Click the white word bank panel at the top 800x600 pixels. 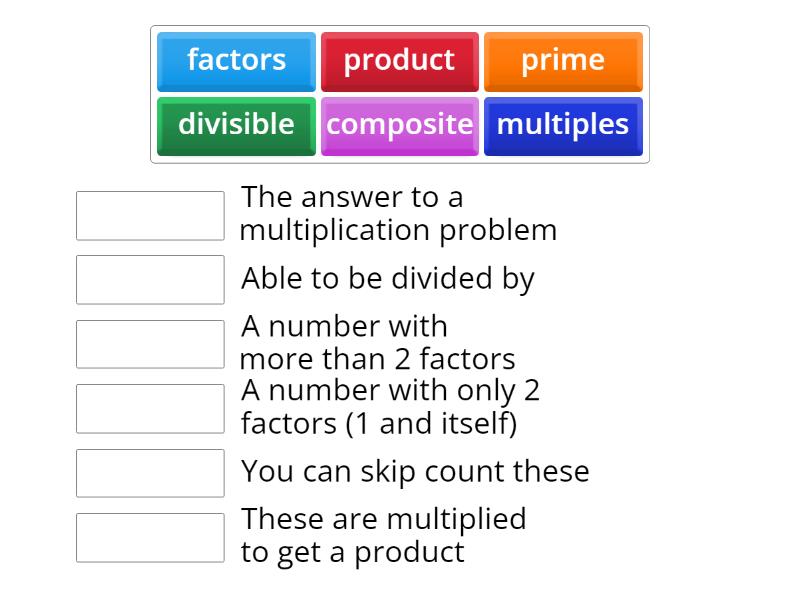pos(400,93)
